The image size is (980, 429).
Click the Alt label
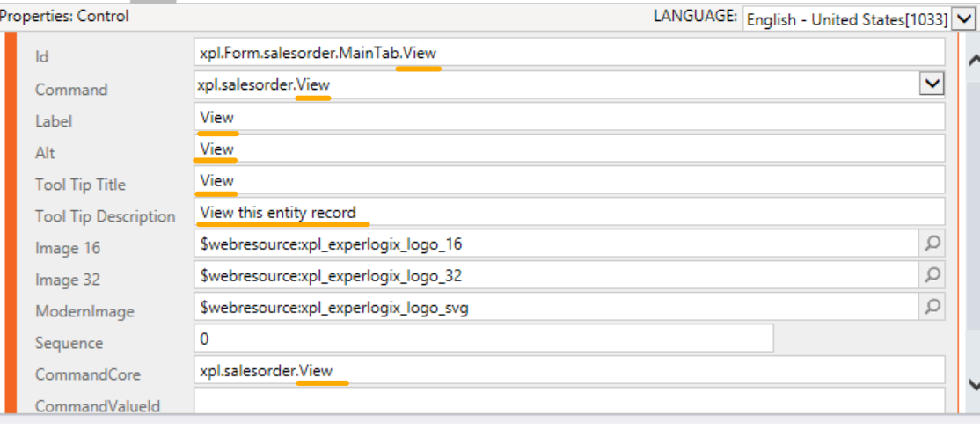(x=45, y=153)
